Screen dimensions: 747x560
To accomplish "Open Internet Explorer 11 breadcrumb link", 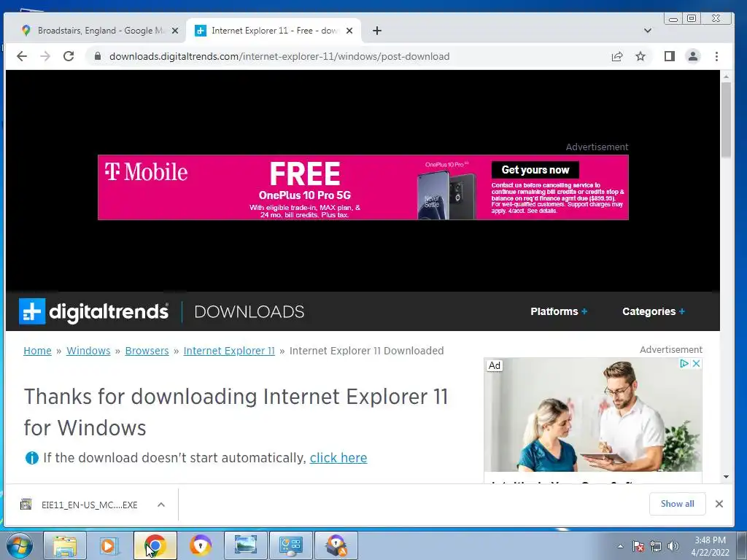I will pyautogui.click(x=229, y=351).
